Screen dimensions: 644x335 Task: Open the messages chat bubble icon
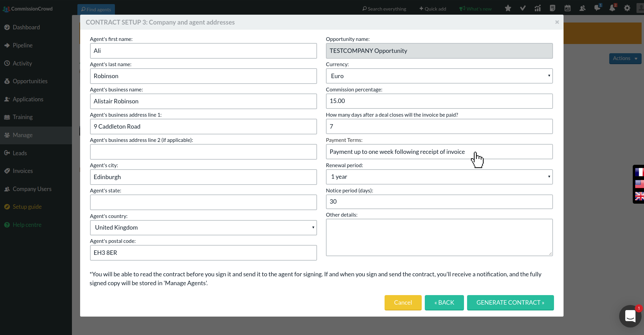[x=597, y=8]
